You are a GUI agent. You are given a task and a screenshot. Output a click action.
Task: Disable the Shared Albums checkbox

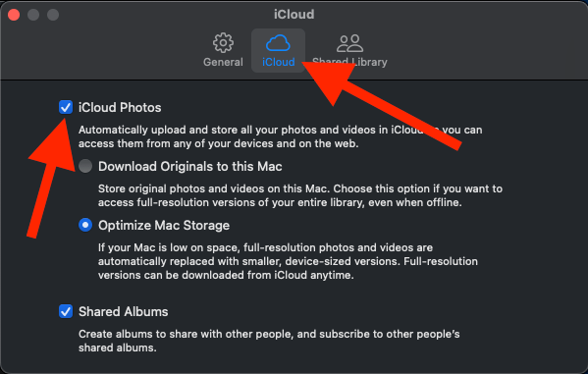[x=66, y=311]
